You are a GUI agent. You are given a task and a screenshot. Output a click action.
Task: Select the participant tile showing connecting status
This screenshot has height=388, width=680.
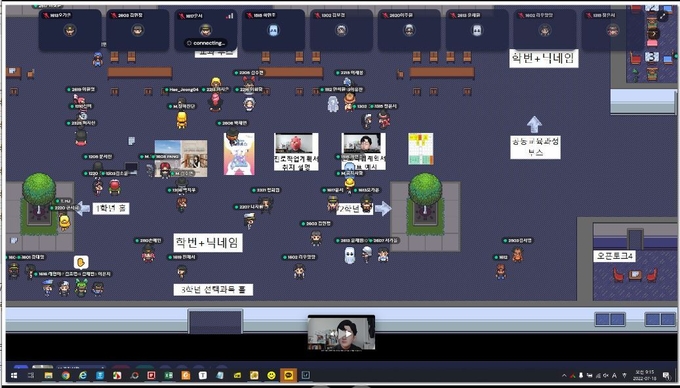[x=206, y=30]
